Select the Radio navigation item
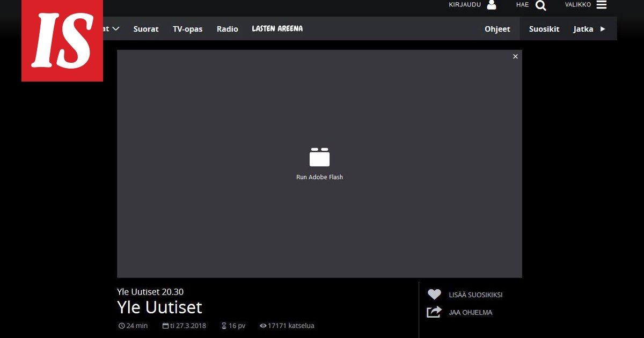The width and height of the screenshot is (644, 338). pyautogui.click(x=228, y=29)
